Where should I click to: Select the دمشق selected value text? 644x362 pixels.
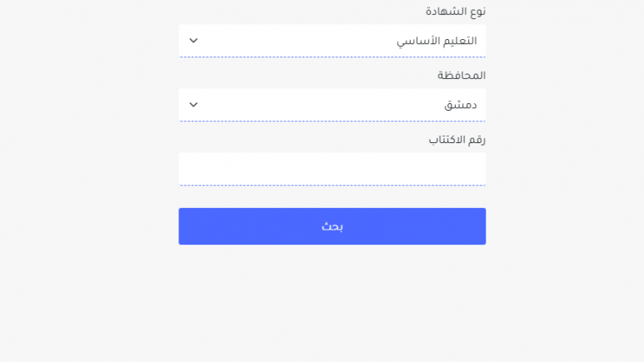(461, 105)
